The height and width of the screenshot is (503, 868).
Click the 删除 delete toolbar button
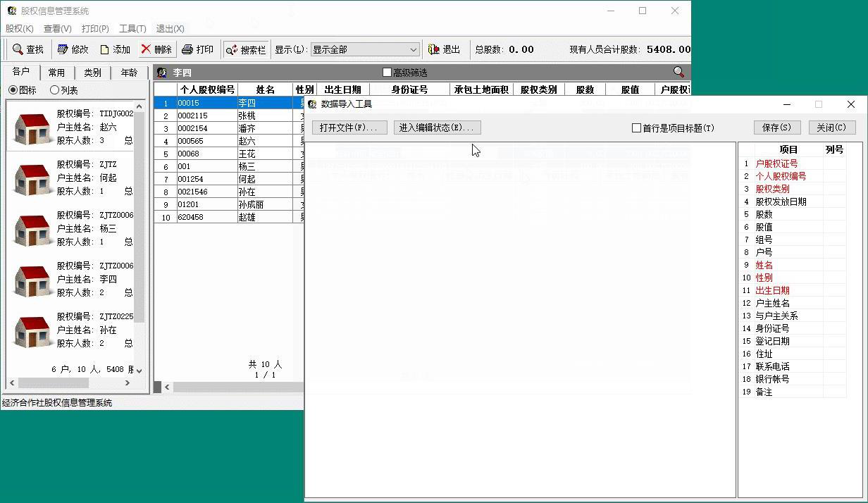pyautogui.click(x=156, y=49)
